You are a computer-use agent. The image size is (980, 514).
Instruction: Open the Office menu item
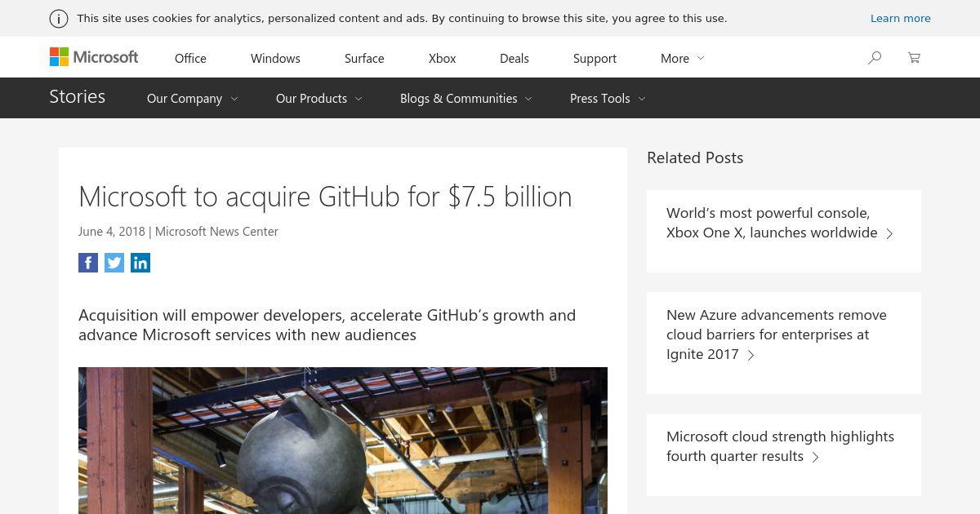coord(190,58)
